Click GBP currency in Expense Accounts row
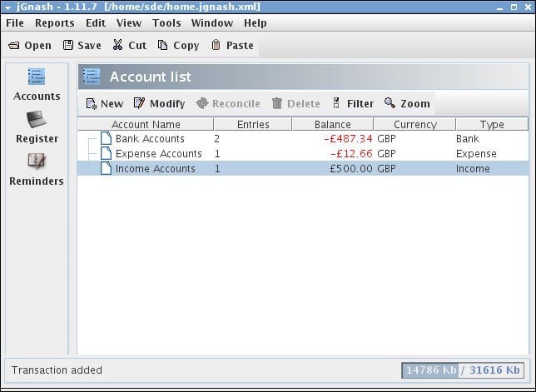Screen dimensions: 536x392 [386, 154]
